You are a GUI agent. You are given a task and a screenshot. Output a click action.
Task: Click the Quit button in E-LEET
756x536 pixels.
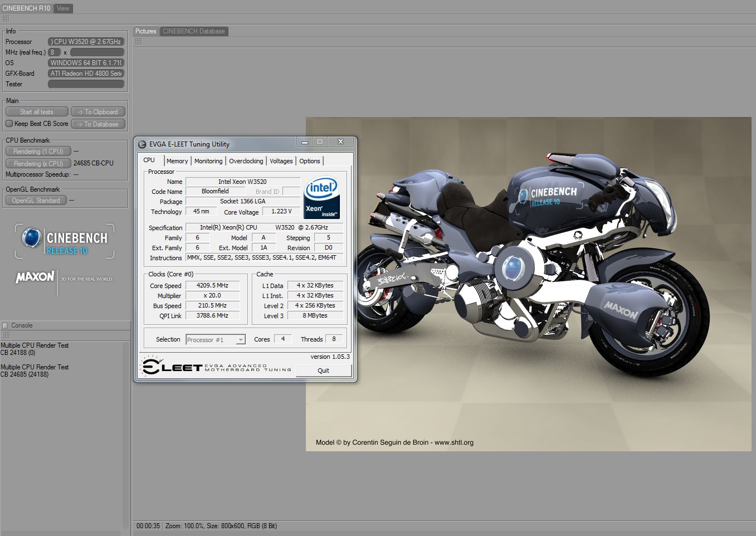click(x=323, y=371)
